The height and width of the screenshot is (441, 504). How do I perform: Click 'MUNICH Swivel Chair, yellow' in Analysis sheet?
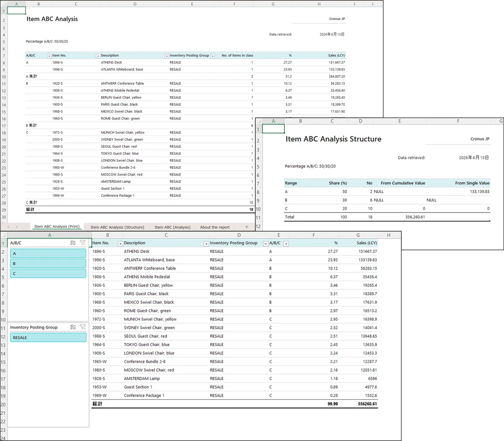coord(150,319)
